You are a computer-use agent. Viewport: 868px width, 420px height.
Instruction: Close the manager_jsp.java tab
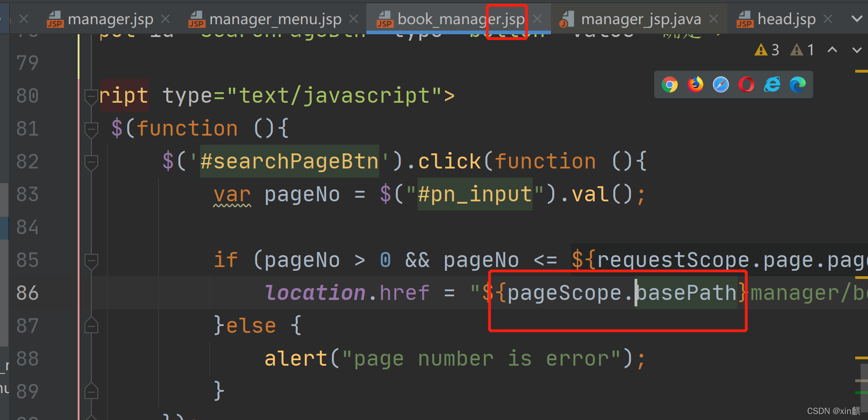[714, 19]
